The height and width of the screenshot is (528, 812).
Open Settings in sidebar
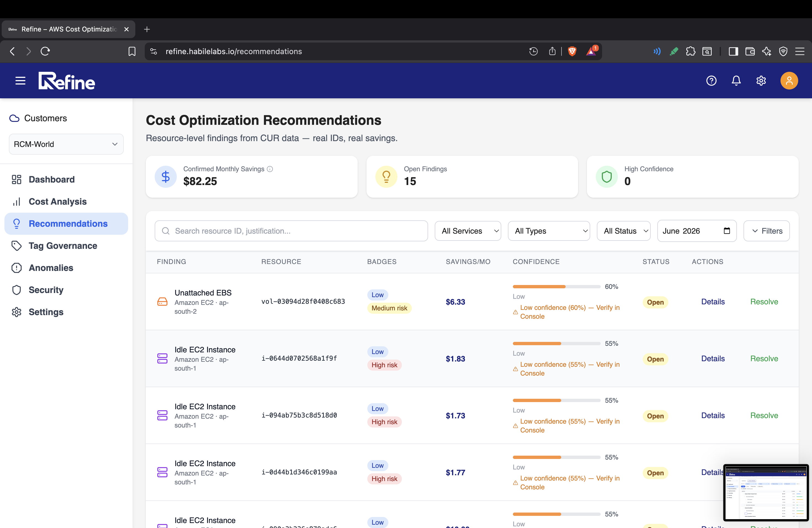tap(66, 312)
